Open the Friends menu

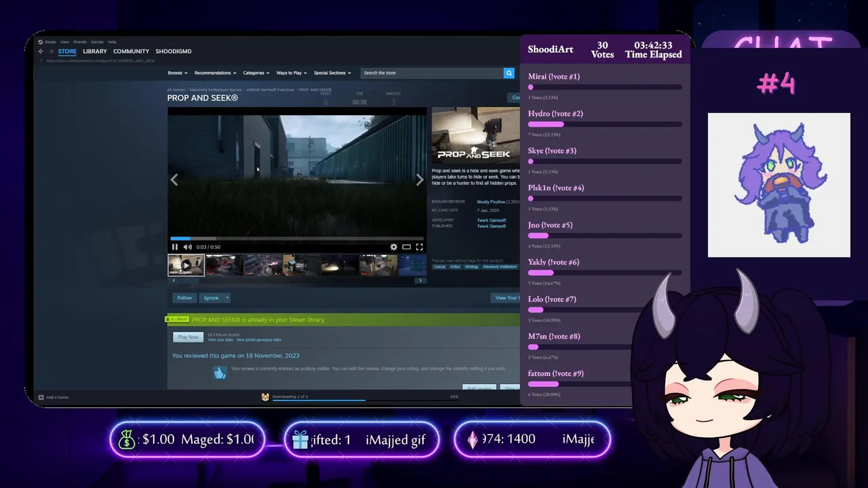80,42
